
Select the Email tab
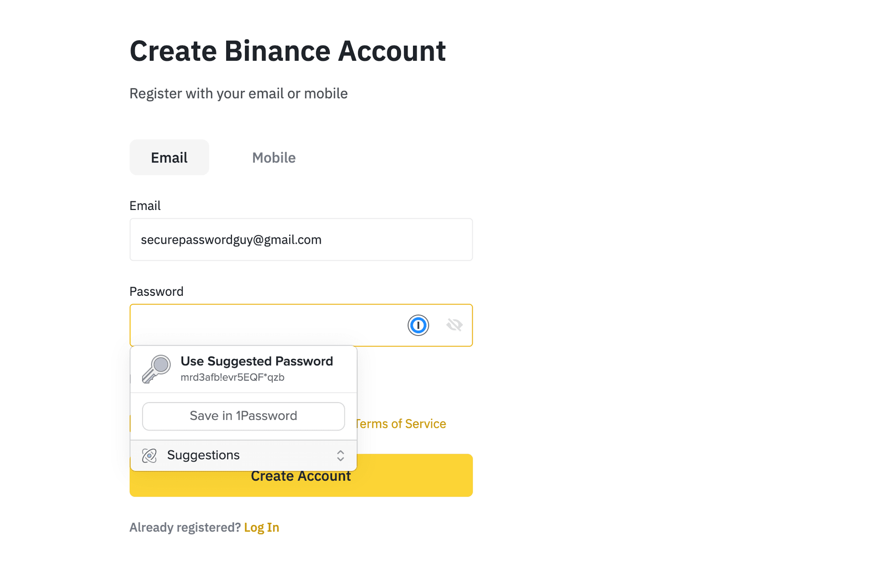pos(169,157)
